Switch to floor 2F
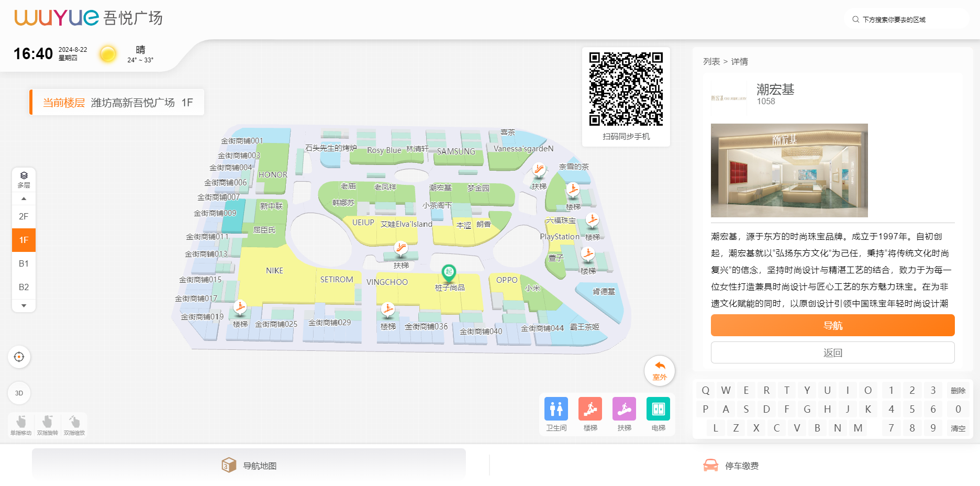 coord(24,216)
